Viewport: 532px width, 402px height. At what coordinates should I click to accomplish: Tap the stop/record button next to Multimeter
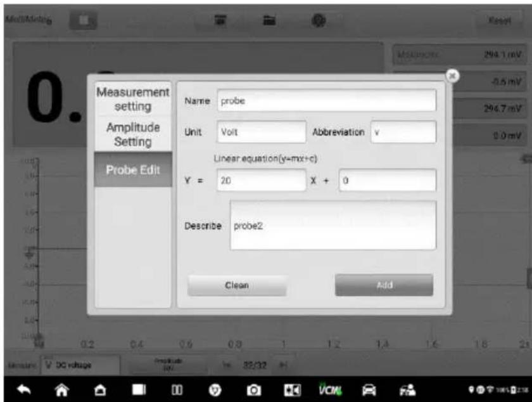tap(84, 20)
